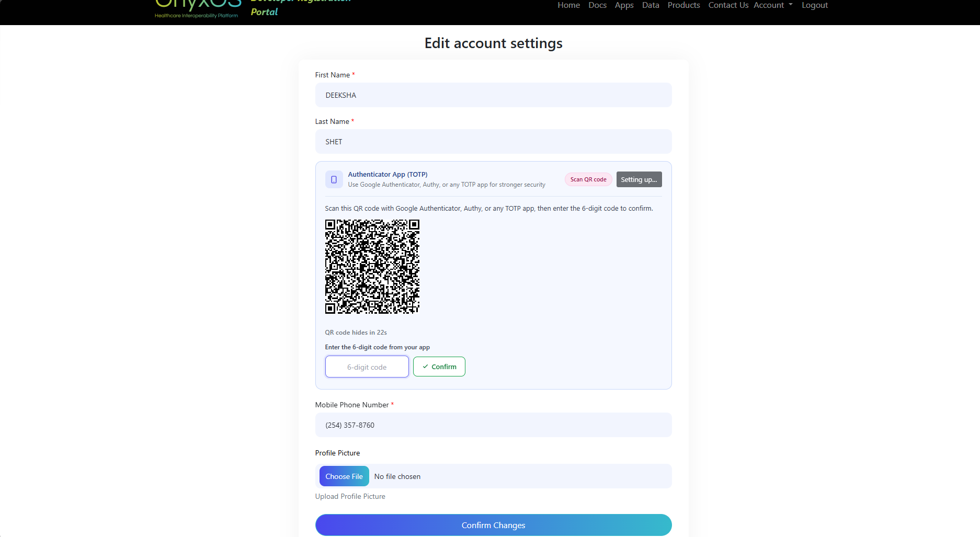The image size is (980, 537).
Task: Open the Home menu item
Action: coord(568,5)
